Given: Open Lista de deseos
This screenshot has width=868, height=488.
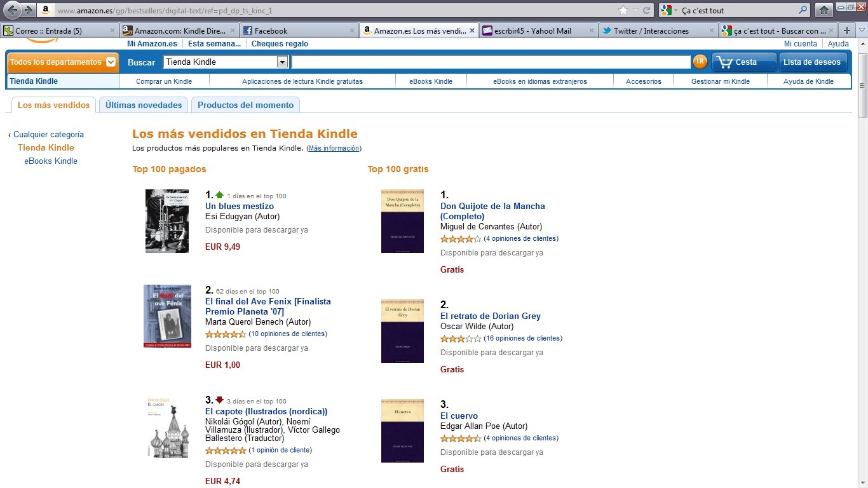Looking at the screenshot, I should (813, 62).
